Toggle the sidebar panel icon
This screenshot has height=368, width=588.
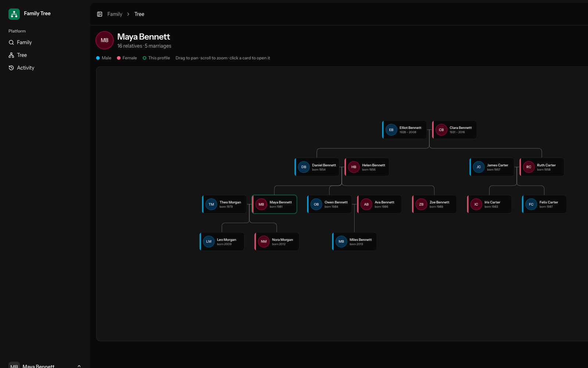pos(100,14)
